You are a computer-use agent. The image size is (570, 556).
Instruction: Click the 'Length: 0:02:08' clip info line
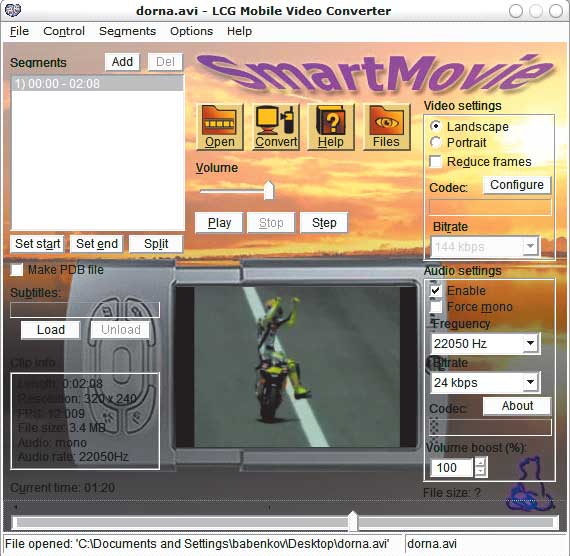[60, 383]
